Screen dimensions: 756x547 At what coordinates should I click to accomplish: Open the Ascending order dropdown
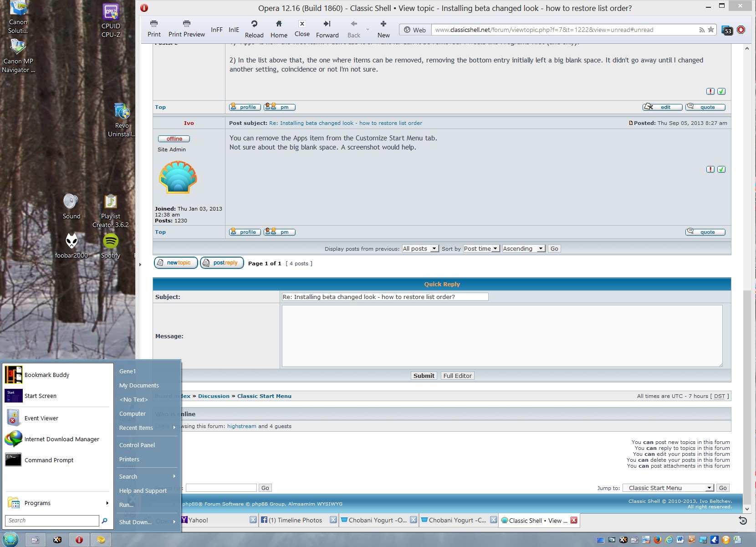click(x=523, y=248)
